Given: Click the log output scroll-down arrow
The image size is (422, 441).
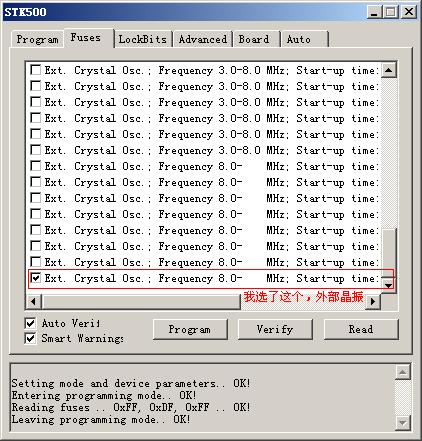Looking at the screenshot, I should click(403, 423).
